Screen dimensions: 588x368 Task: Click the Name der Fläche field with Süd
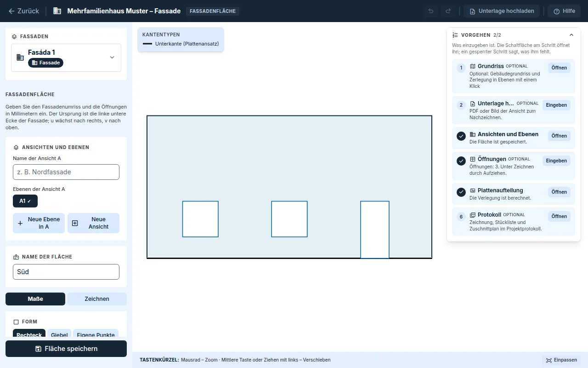(x=66, y=272)
